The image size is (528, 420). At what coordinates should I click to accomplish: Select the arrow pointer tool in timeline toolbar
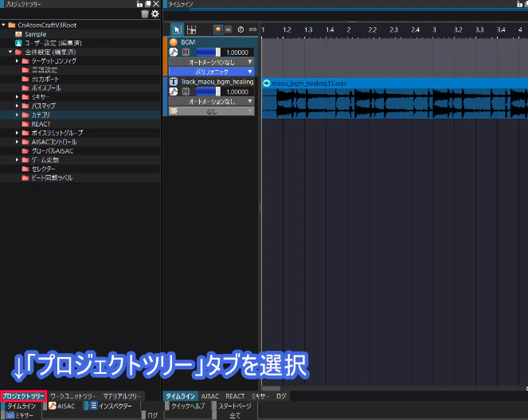pos(177,29)
